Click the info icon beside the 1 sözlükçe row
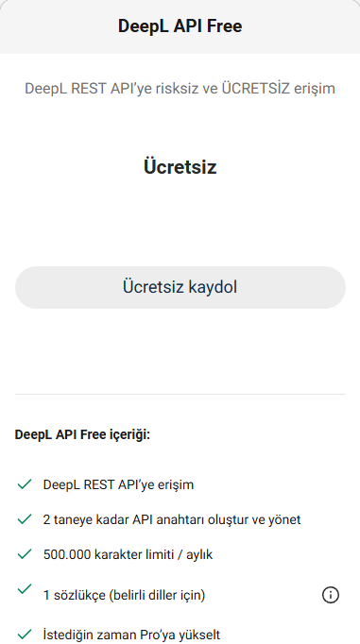 331,595
